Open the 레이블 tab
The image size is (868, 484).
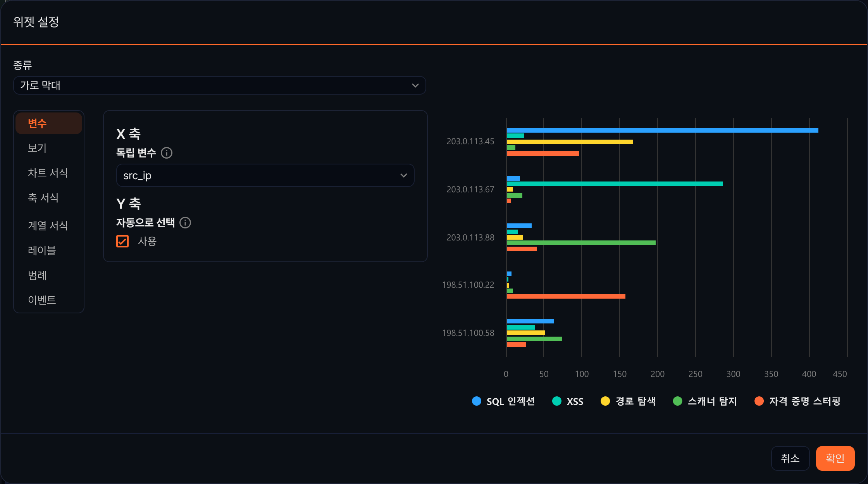pyautogui.click(x=49, y=251)
